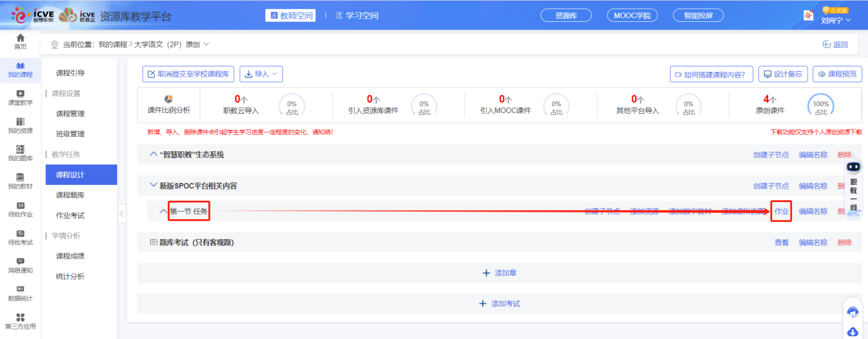Image resolution: width=868 pixels, height=339 pixels.
Task: Open 课堂教学 icon in left sidebar
Action: (21, 94)
